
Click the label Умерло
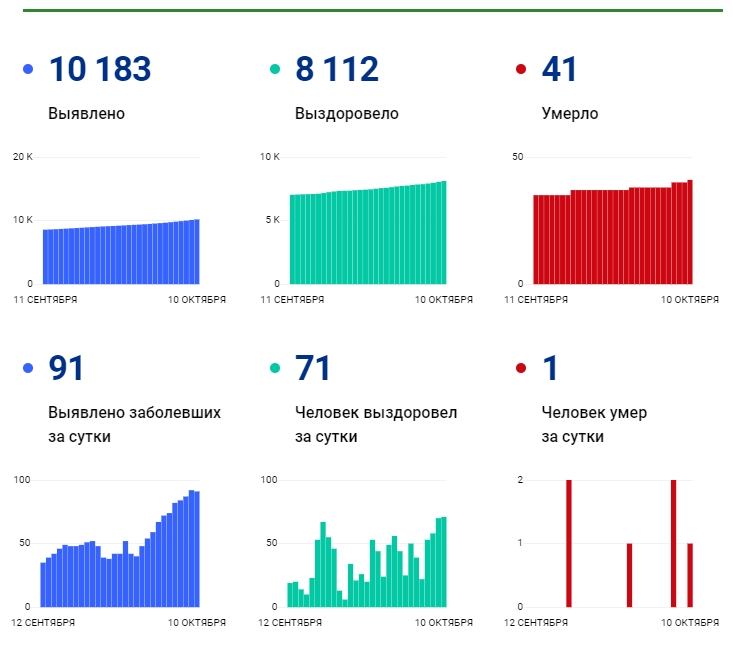tap(570, 114)
